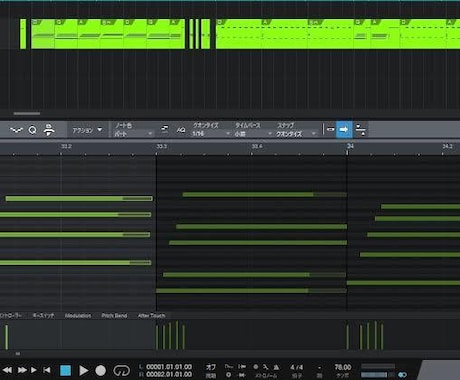Viewport: 460px width, 380px height.
Task: Click the 78.00 tempo value
Action: 343,367
